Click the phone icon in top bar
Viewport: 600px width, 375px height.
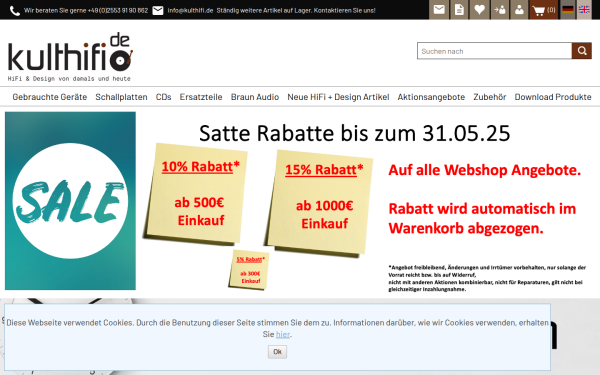15,11
